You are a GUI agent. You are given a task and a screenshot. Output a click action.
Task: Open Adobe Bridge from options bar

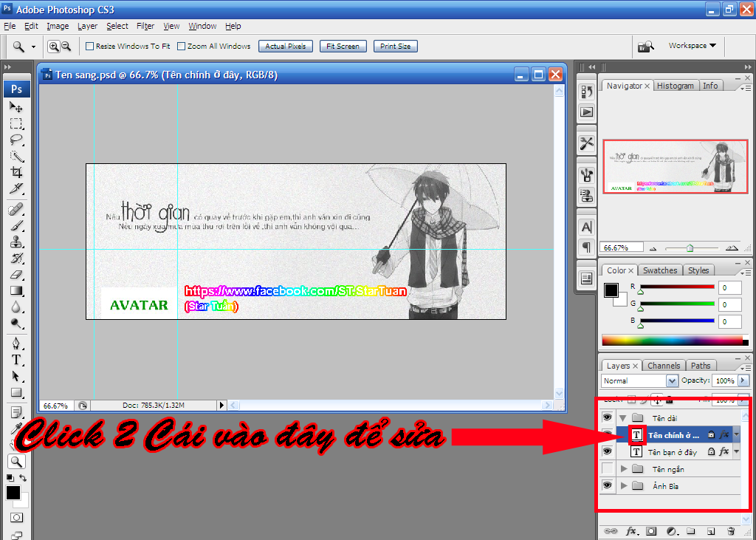click(x=645, y=47)
